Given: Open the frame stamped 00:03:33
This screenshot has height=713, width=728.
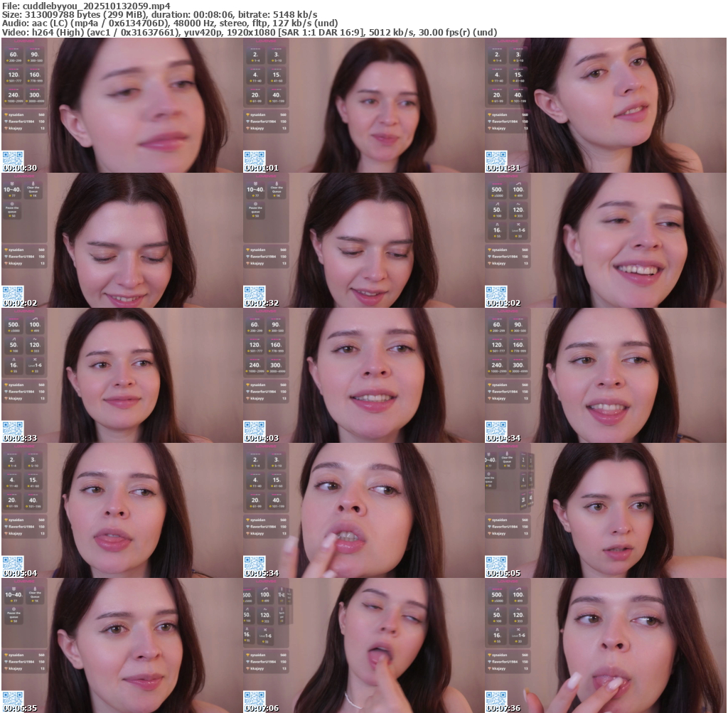Looking at the screenshot, I should tap(122, 375).
